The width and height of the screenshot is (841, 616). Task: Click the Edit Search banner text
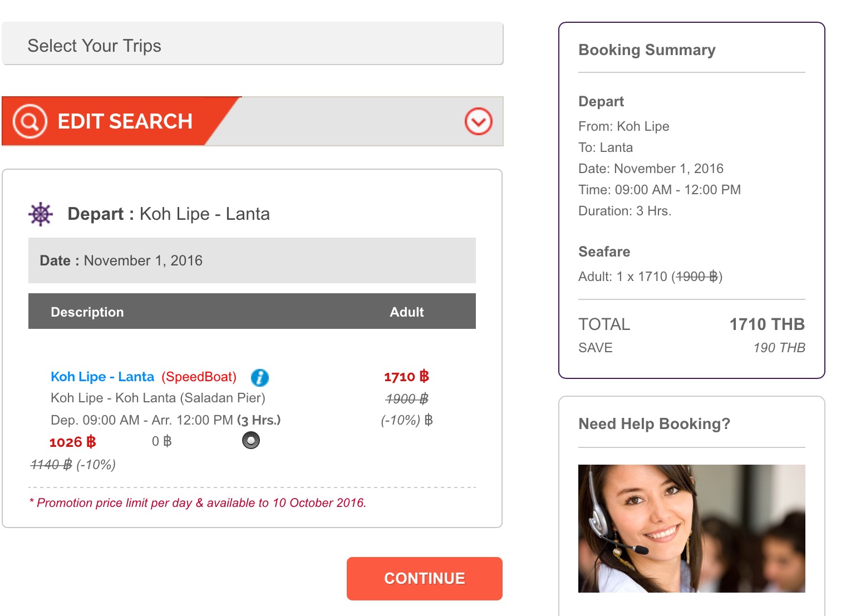125,121
